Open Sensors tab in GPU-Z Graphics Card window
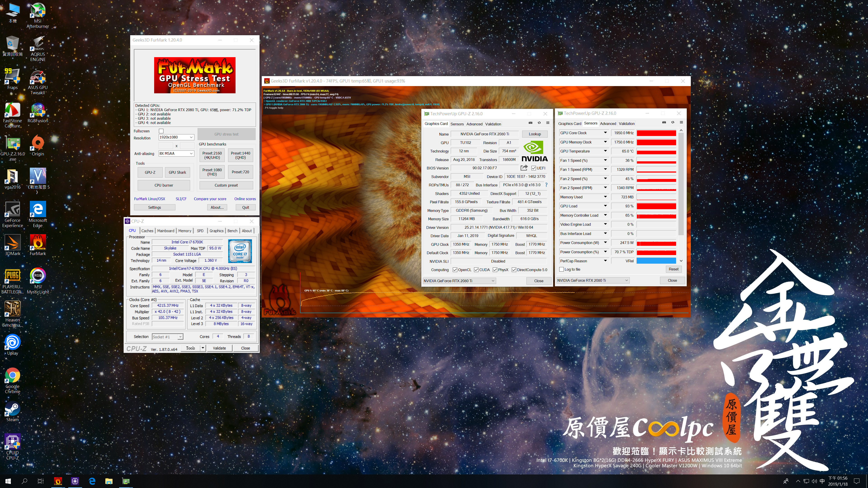The image size is (868, 488). point(457,124)
